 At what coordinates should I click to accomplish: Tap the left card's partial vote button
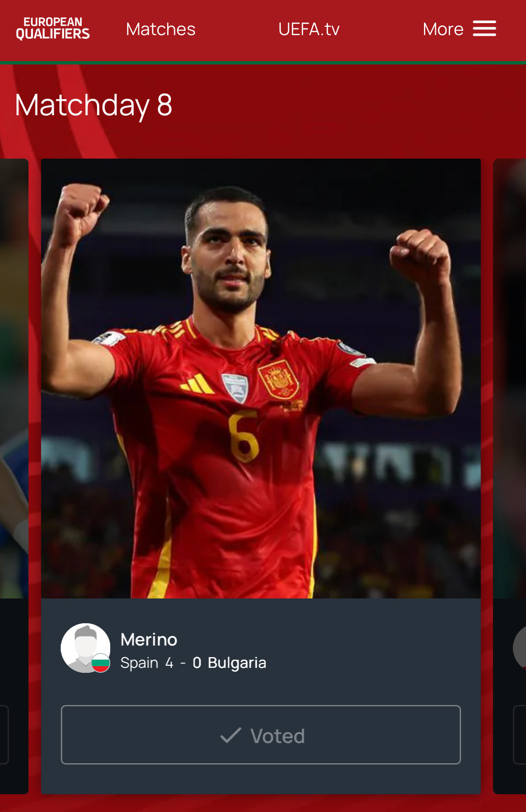pyautogui.click(x=4, y=735)
